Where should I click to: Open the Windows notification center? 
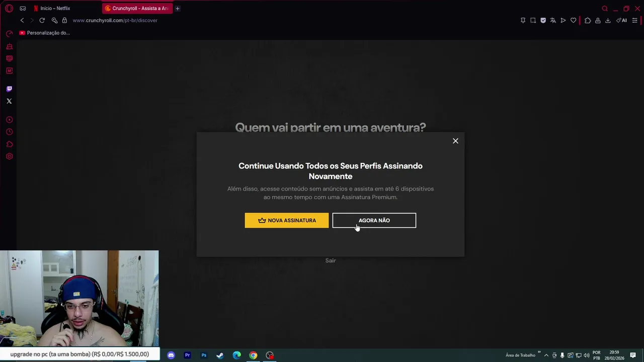pyautogui.click(x=633, y=355)
